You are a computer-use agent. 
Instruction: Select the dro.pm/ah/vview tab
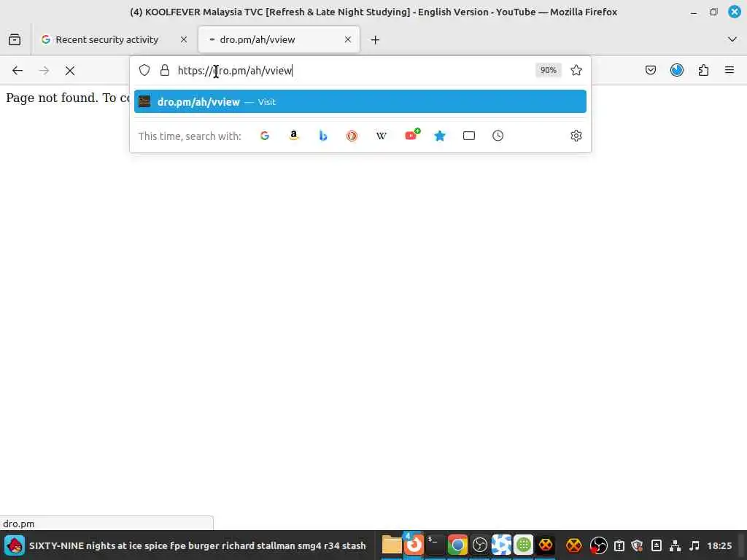(x=279, y=39)
